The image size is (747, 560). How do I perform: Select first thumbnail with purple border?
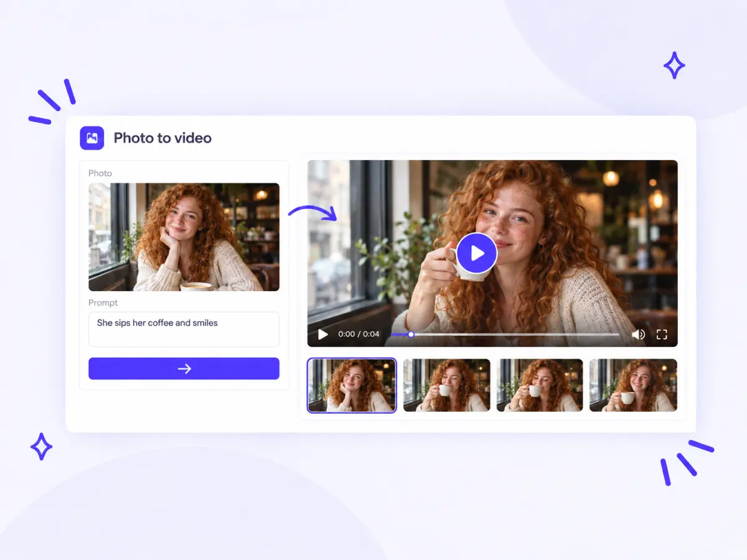coord(352,385)
